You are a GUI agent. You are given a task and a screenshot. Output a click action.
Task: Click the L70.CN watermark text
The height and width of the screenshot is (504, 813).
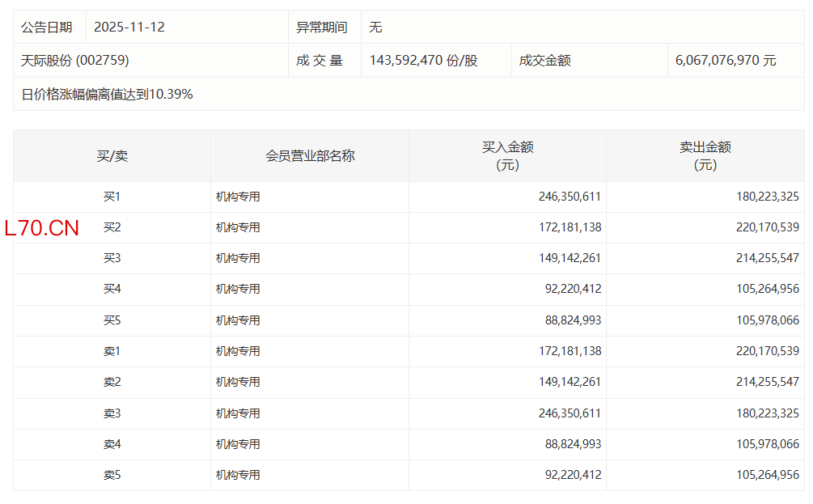42,228
